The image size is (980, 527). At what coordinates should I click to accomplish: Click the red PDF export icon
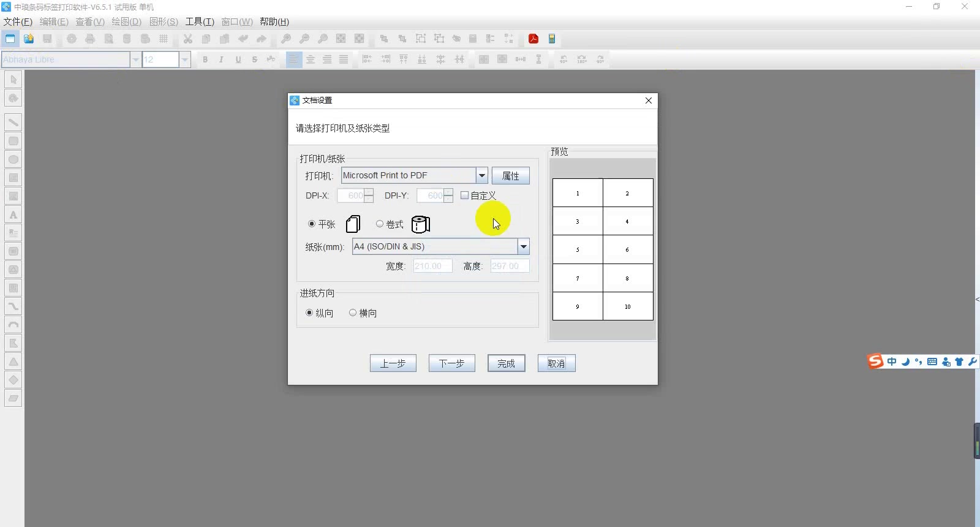(x=533, y=39)
